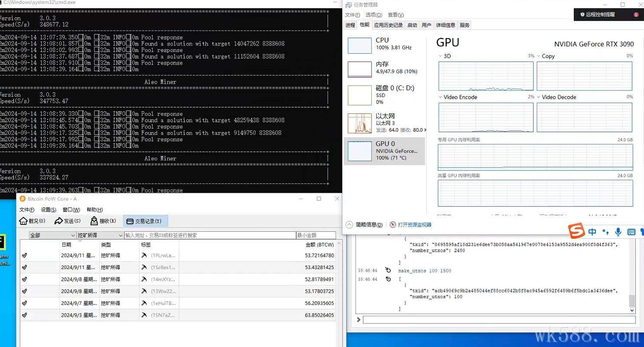
Task: Select the 磁盘 0 disk performance item
Action: click(x=385, y=95)
